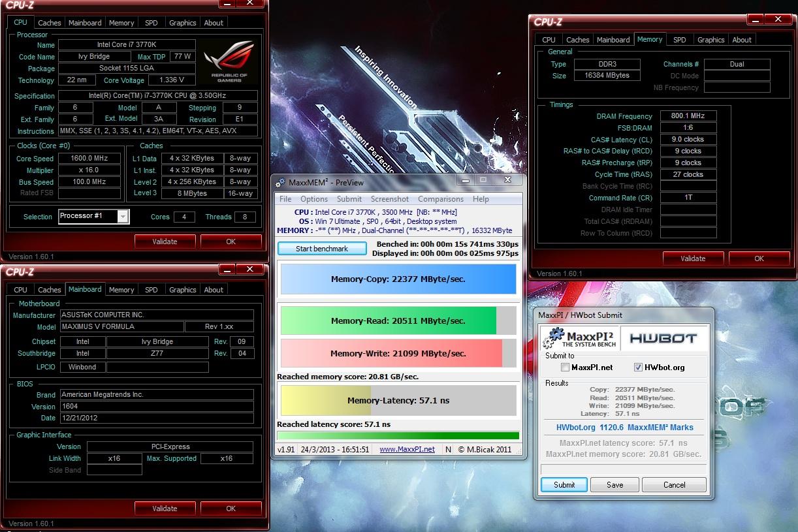This screenshot has height=532, width=798.
Task: Click OK in right Memory CPU-Z window
Action: (759, 258)
